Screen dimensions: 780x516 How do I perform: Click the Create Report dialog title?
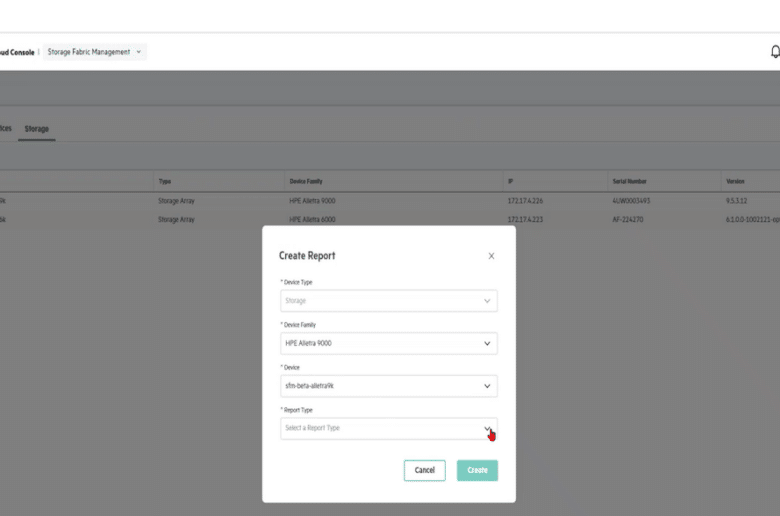307,256
